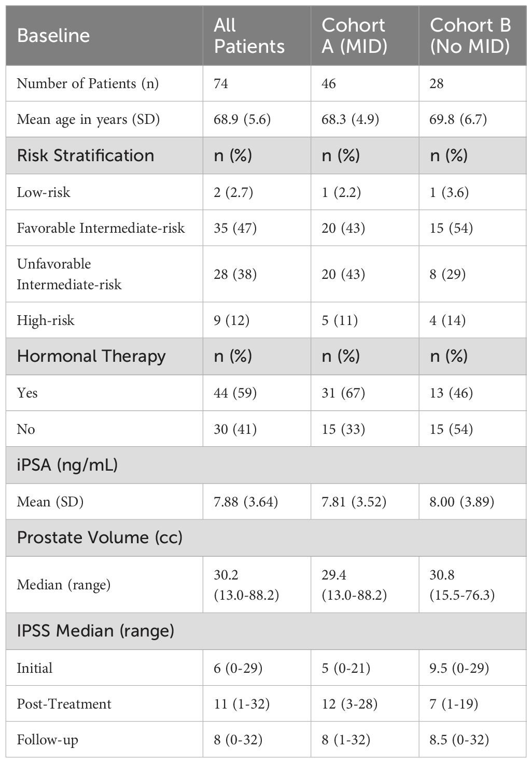Select the Prostate Volume (cc) heading
Screen dimensions: 532x763
click(100, 538)
